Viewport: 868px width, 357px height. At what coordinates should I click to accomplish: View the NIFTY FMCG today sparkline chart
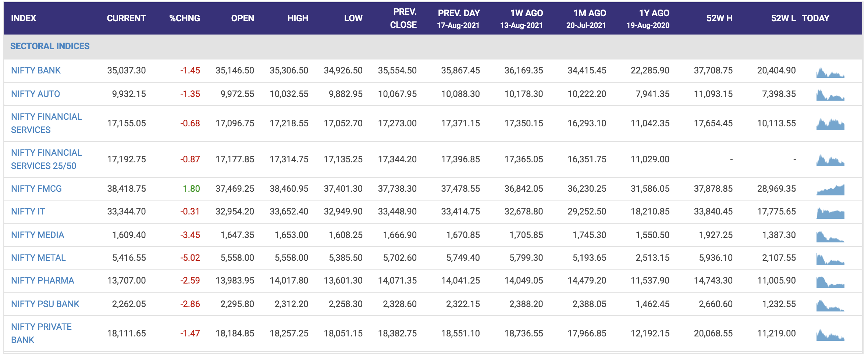click(830, 190)
